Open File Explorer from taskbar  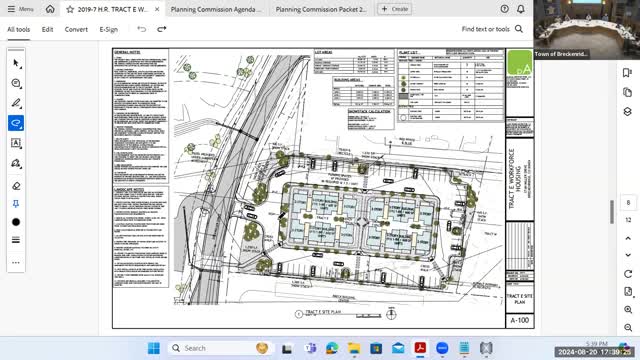pyautogui.click(x=354, y=348)
